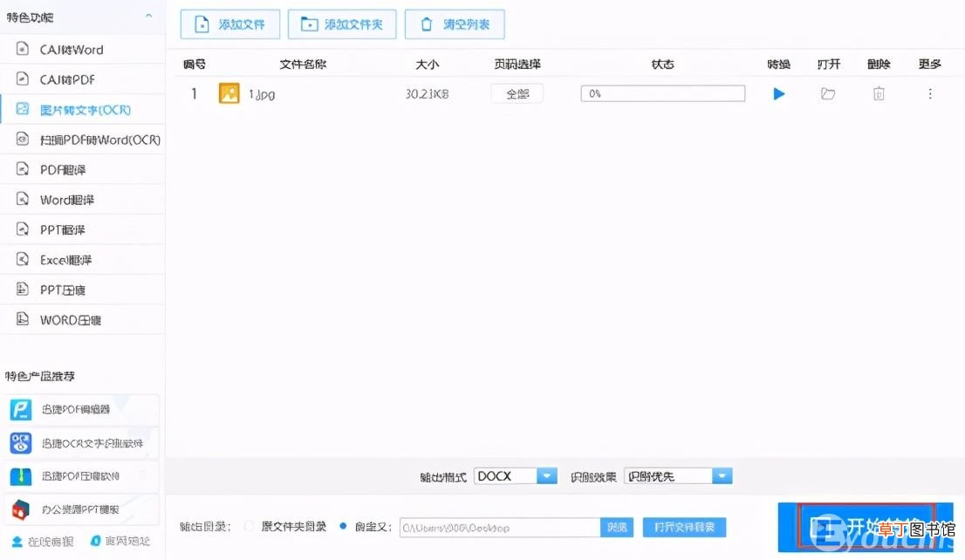The height and width of the screenshot is (560, 965).
Task: Open the 迅捷OCR文字识别软件 product link
Action: 81,443
